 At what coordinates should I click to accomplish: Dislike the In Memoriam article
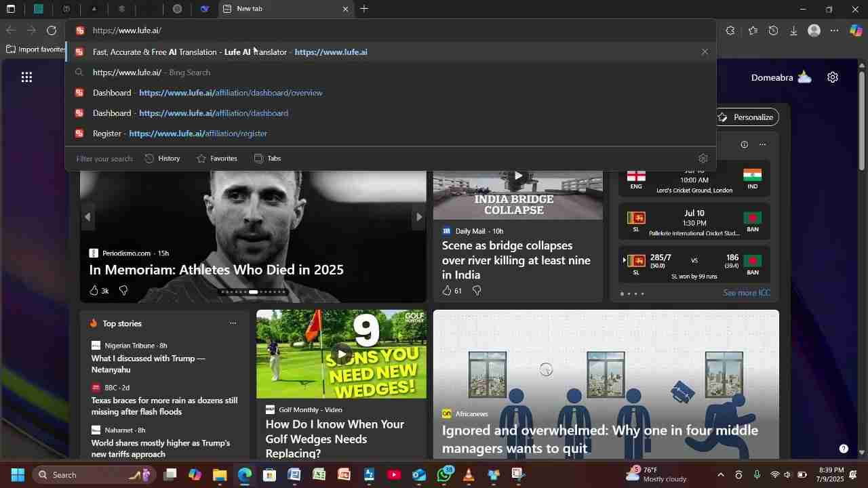tap(123, 291)
